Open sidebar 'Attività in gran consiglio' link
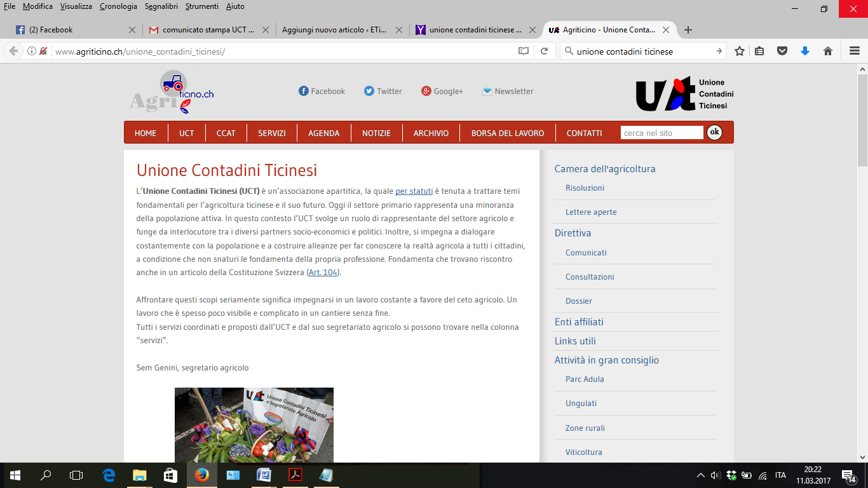 606,360
